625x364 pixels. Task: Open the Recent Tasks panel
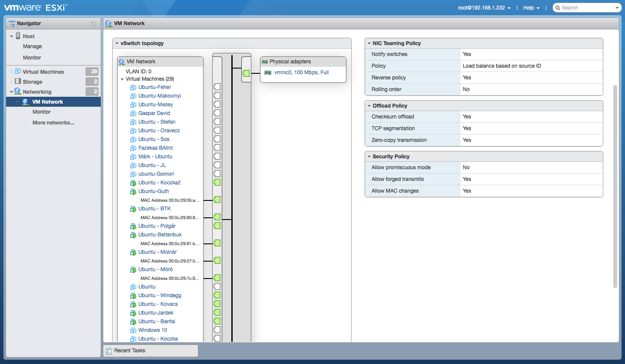(x=150, y=351)
